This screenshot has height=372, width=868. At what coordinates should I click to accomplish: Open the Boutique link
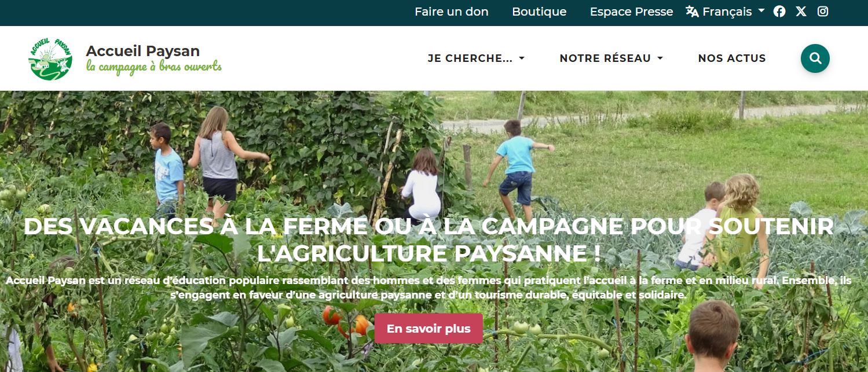click(539, 12)
